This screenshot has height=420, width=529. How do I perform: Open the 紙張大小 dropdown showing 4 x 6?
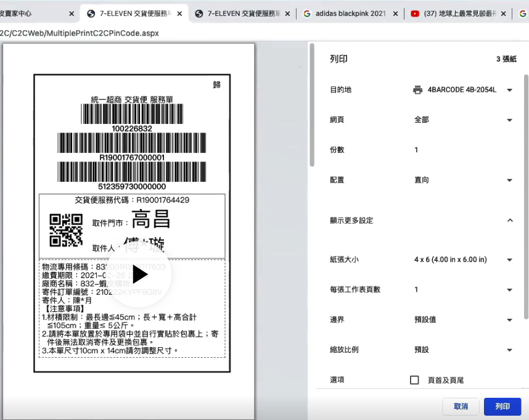462,260
